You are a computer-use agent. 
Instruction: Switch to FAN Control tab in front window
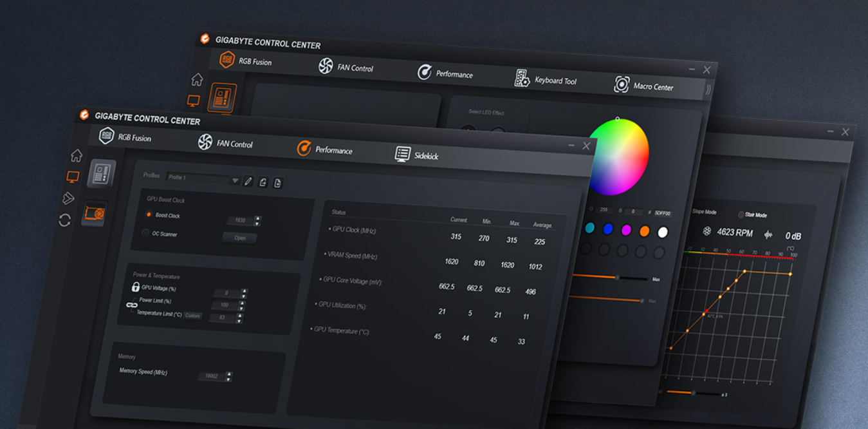pyautogui.click(x=225, y=143)
